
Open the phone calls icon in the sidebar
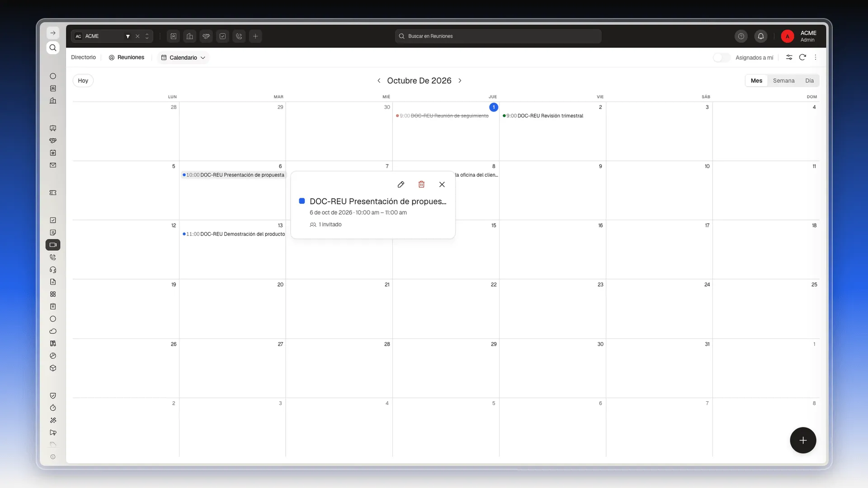pyautogui.click(x=53, y=258)
